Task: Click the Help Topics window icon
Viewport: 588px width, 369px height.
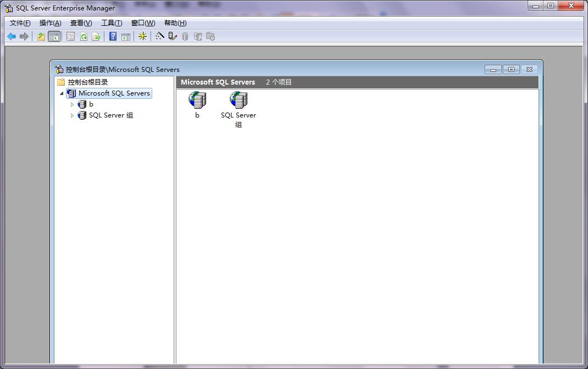Action: click(126, 36)
